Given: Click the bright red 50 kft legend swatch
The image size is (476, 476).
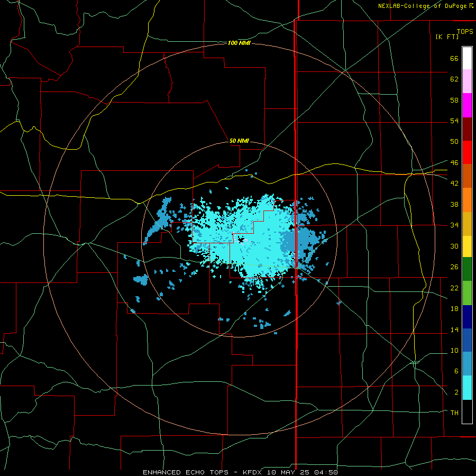Looking at the screenshot, I should coord(467,152).
